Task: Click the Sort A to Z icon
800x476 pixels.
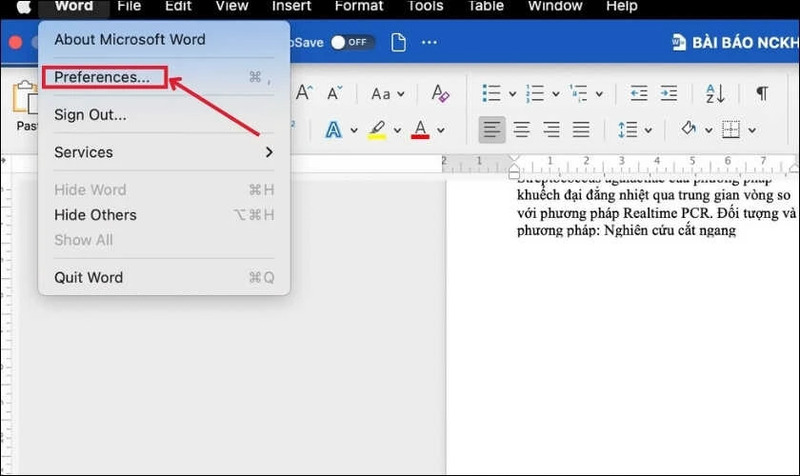Action: click(715, 93)
